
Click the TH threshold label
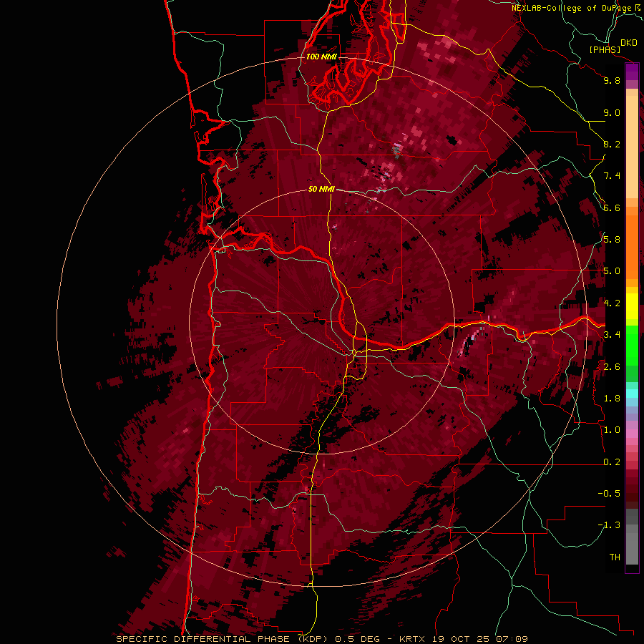(615, 557)
